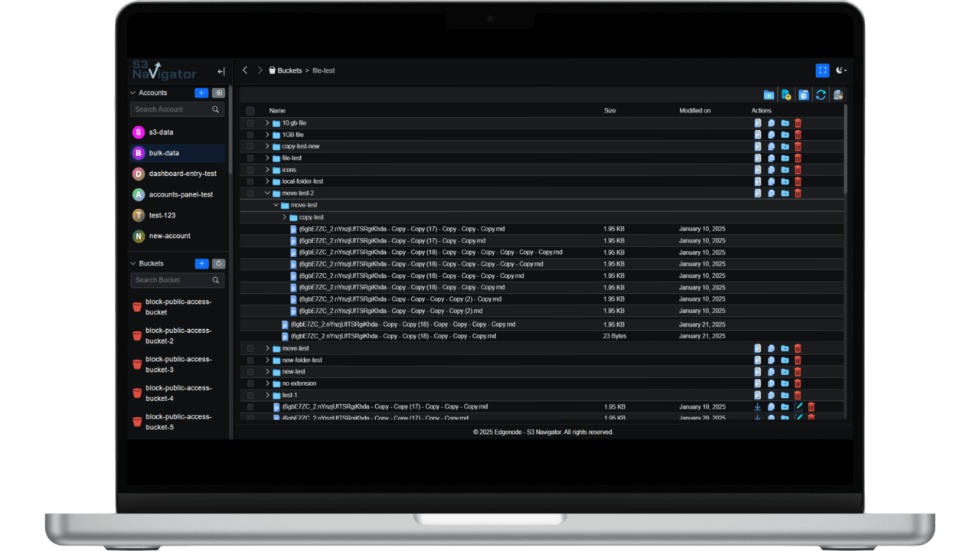This screenshot has width=980, height=551.
Task: Check the test-1 folder row checkbox
Action: [x=250, y=395]
